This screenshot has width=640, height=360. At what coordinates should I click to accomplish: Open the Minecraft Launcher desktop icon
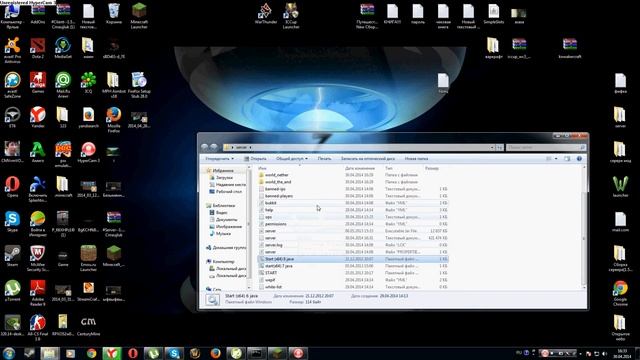pos(139,16)
